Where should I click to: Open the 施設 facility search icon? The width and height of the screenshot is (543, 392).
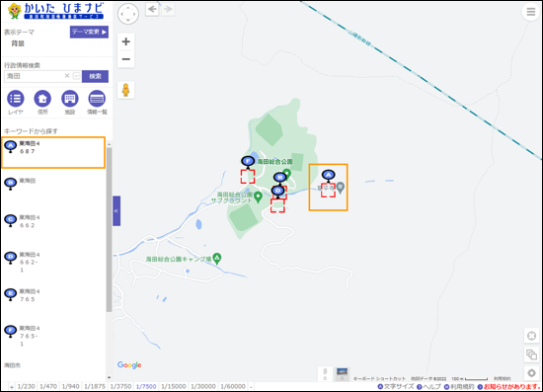[70, 99]
